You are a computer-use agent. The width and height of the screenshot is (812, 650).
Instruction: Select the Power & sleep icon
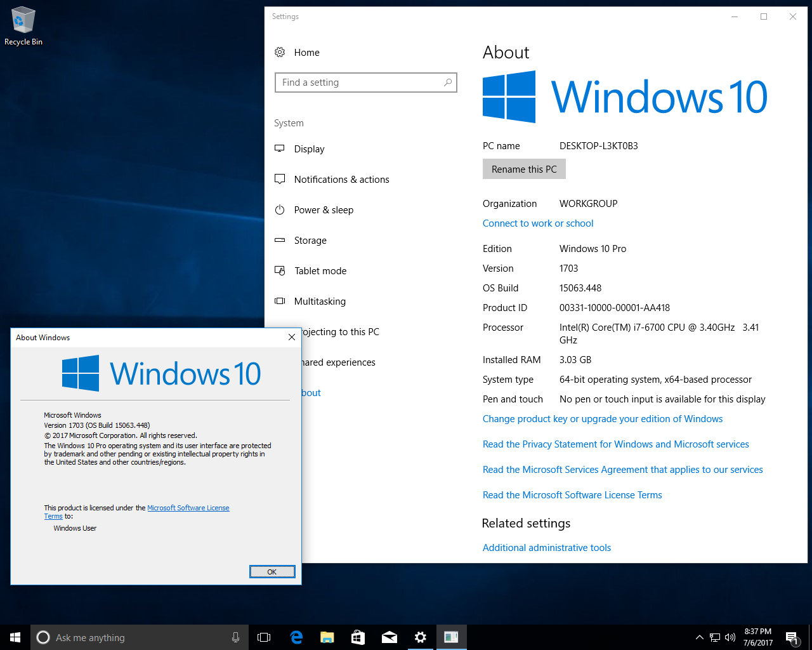point(280,209)
